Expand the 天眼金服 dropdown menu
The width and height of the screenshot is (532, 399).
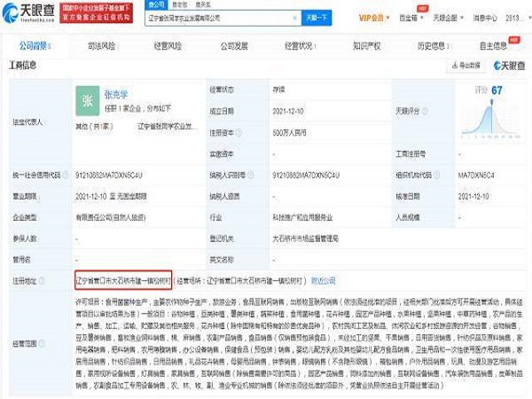[x=458, y=18]
